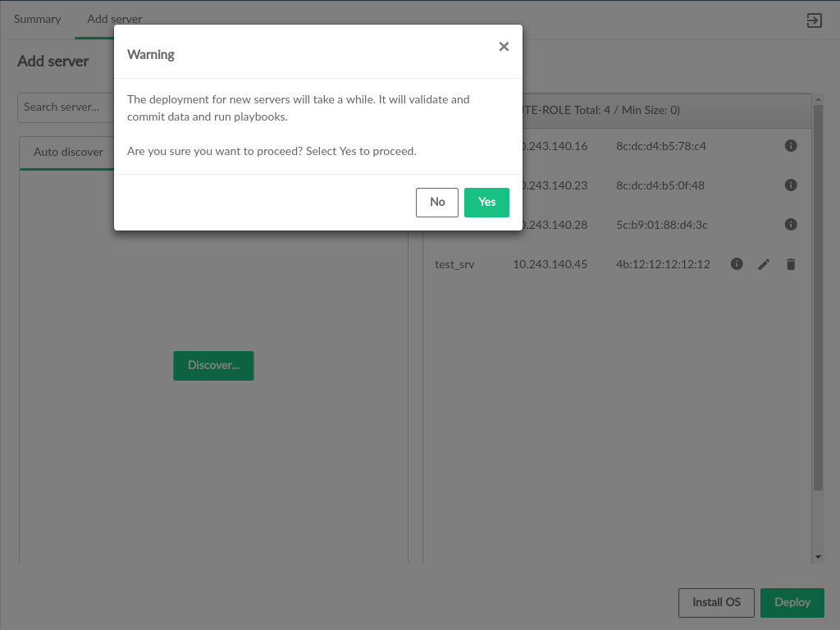The height and width of the screenshot is (630, 840).
Task: Switch to the Summary tab
Action: [37, 20]
